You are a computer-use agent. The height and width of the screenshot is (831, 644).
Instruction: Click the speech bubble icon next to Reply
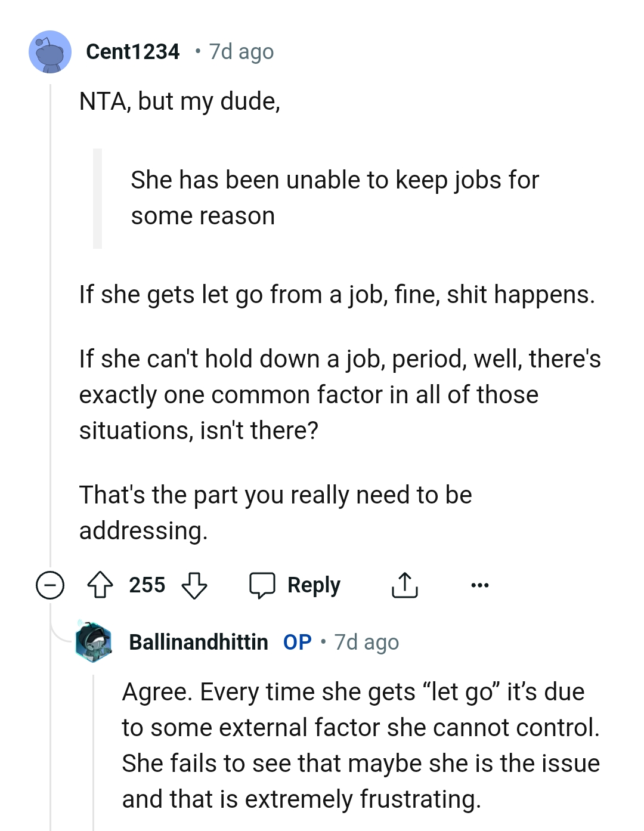(263, 585)
